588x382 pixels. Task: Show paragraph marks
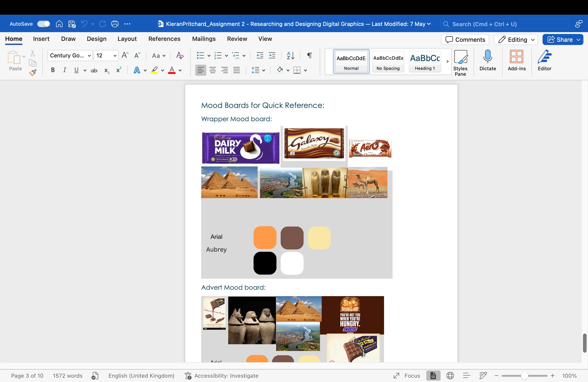(x=309, y=56)
